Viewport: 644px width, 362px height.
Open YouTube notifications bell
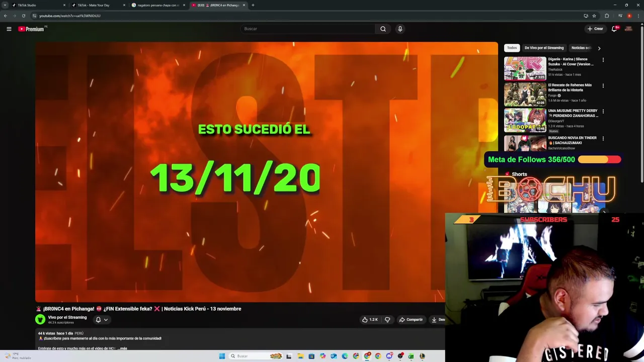coord(614,29)
